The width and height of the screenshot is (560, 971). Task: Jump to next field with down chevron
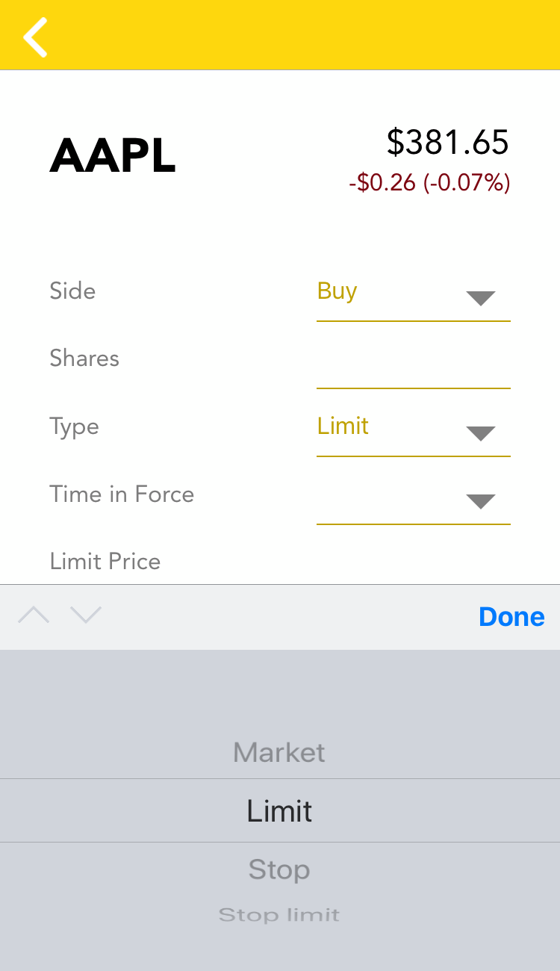(x=86, y=615)
